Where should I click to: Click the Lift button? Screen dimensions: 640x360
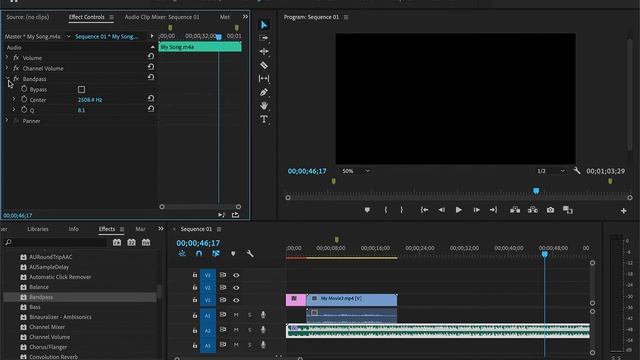515,210
